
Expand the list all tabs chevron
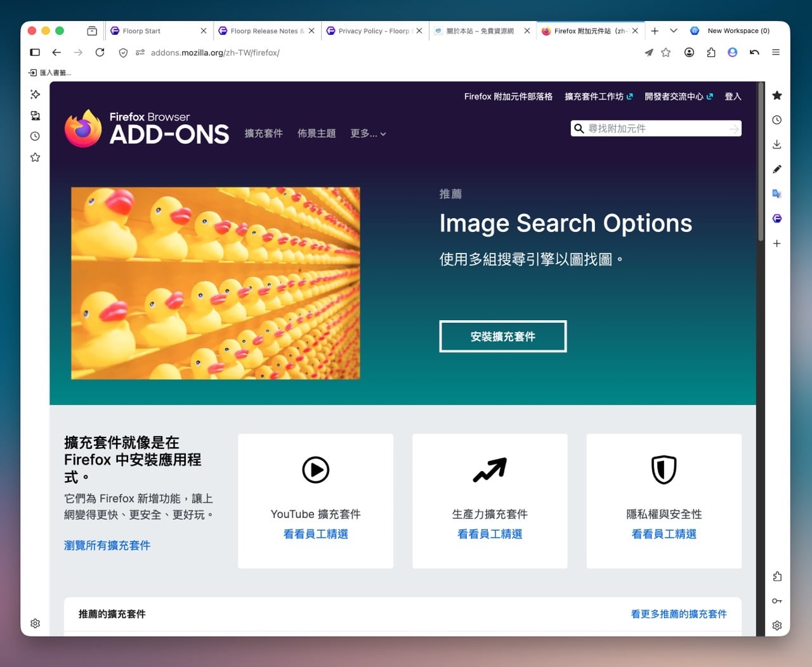[674, 30]
